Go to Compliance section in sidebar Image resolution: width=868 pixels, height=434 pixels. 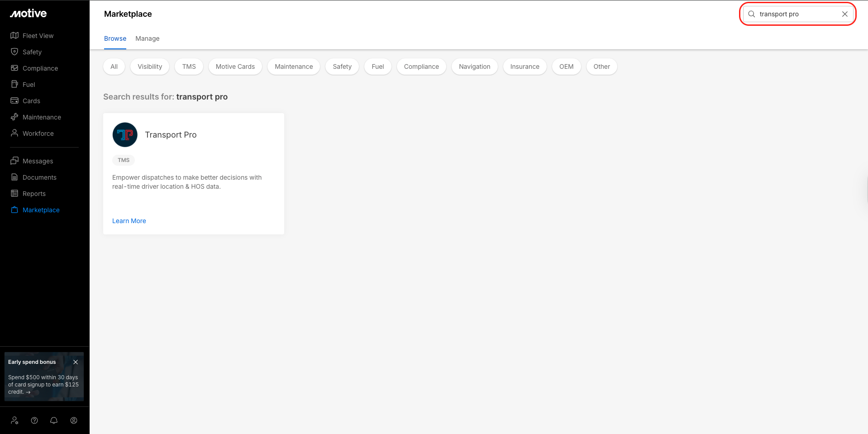point(40,68)
